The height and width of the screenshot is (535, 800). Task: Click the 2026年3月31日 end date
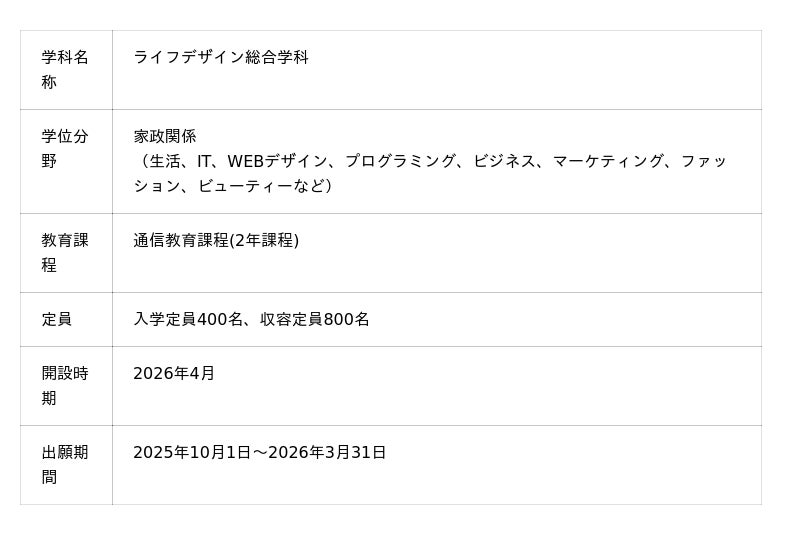click(x=328, y=452)
